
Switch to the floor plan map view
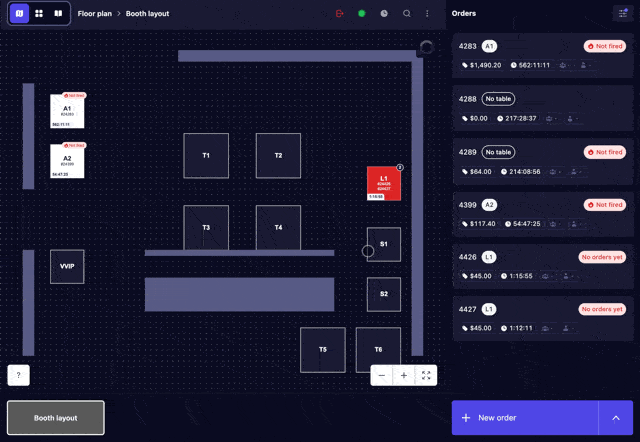(19, 14)
